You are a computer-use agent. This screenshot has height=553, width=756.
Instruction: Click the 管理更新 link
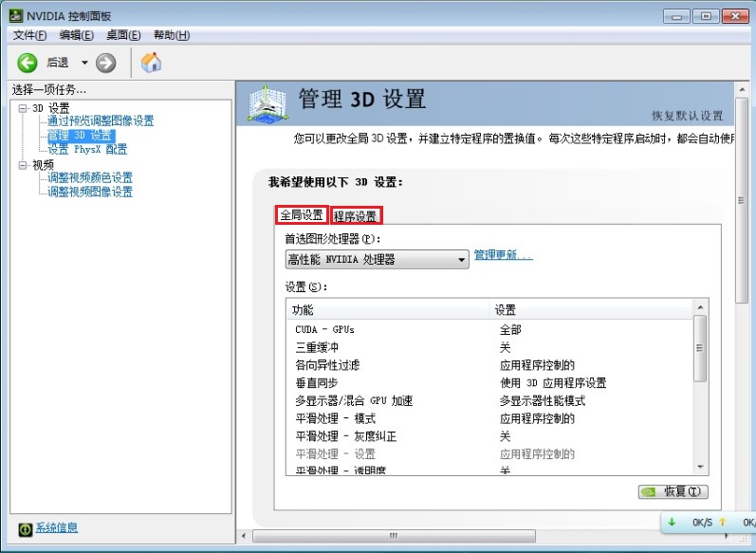(x=504, y=255)
